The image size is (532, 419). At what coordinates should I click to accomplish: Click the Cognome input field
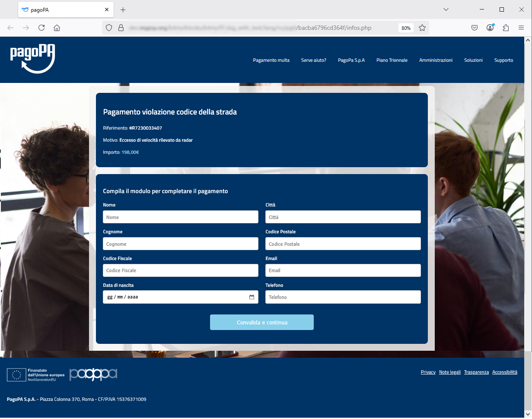coord(181,244)
